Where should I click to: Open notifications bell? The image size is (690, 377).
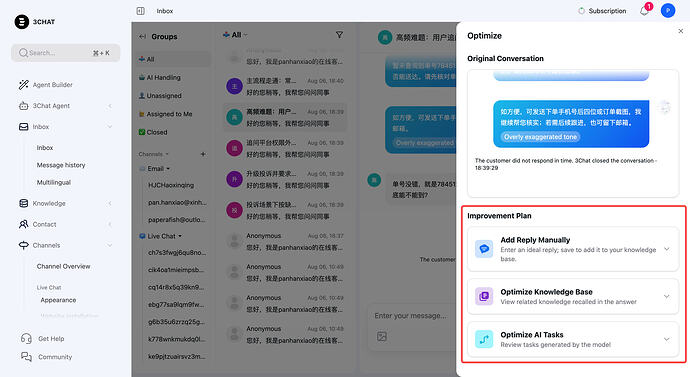[644, 11]
